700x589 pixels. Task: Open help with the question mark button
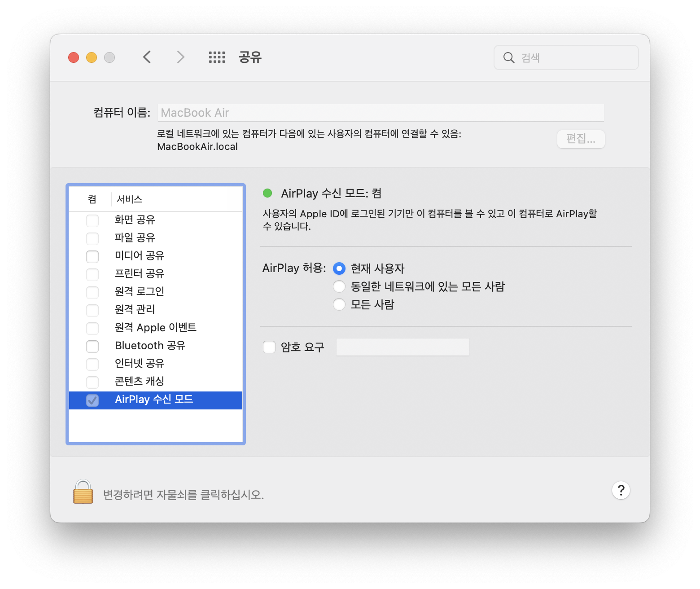(621, 490)
